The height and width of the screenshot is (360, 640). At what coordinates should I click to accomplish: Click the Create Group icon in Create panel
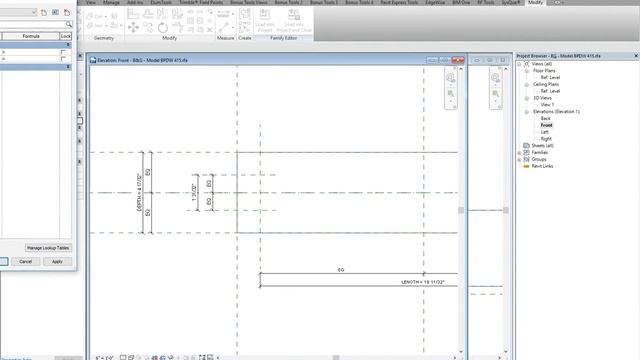244,14
